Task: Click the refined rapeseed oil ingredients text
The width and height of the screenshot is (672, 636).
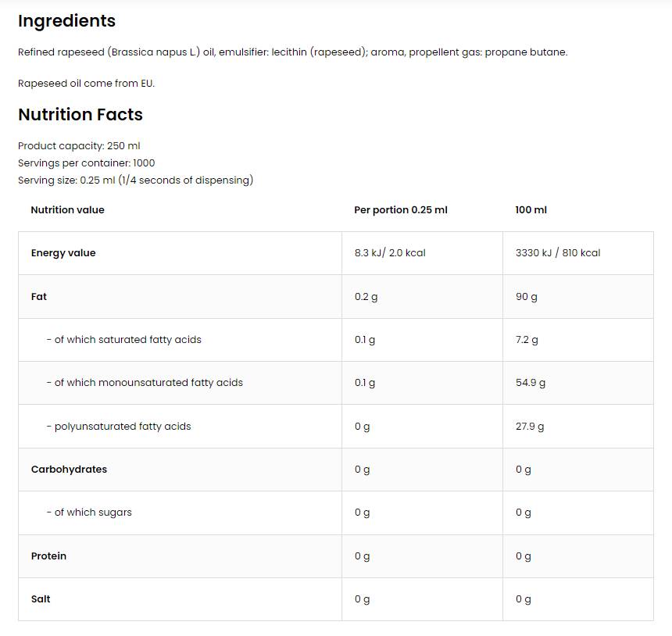Action: [292, 52]
